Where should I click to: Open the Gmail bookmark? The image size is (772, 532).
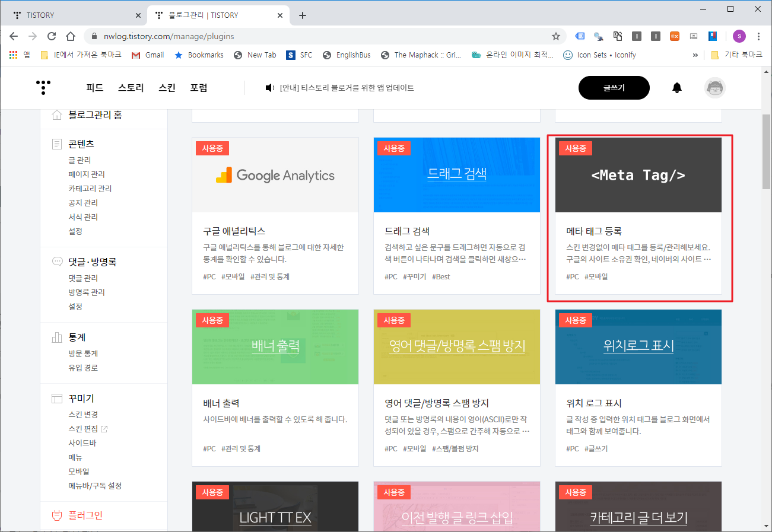pos(147,55)
